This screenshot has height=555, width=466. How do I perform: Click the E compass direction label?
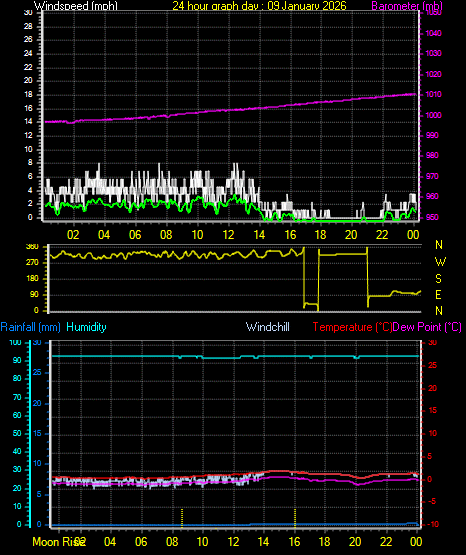pos(438,295)
